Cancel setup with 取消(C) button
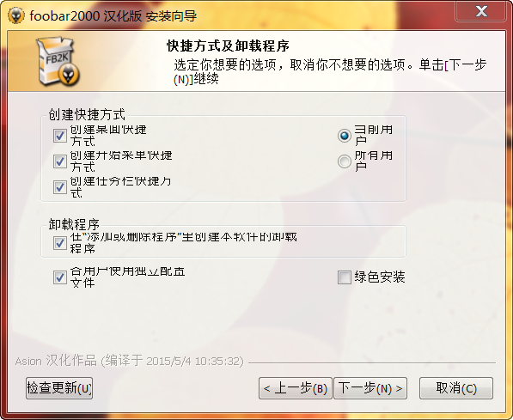513x420 pixels. 456,388
